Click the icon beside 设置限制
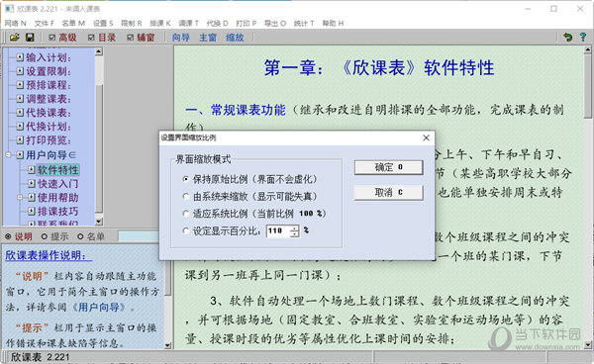Viewport: 594px width, 364px height. (x=20, y=71)
